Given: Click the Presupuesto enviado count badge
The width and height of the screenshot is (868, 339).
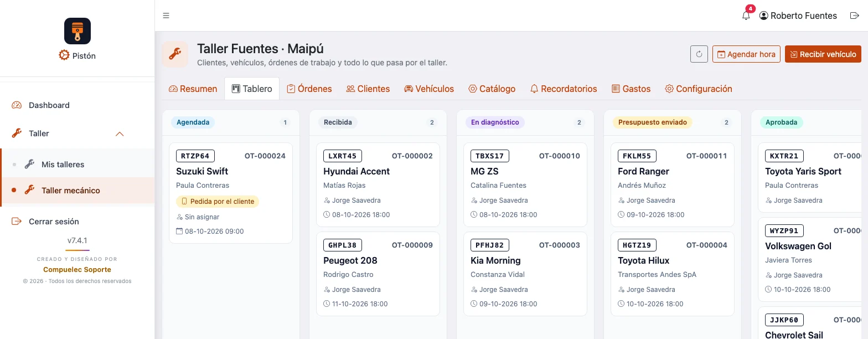Looking at the screenshot, I should pyautogui.click(x=727, y=122).
